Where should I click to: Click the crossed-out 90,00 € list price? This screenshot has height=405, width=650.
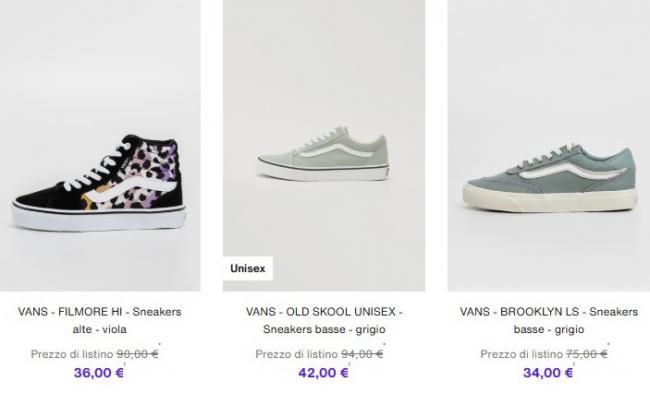point(138,353)
